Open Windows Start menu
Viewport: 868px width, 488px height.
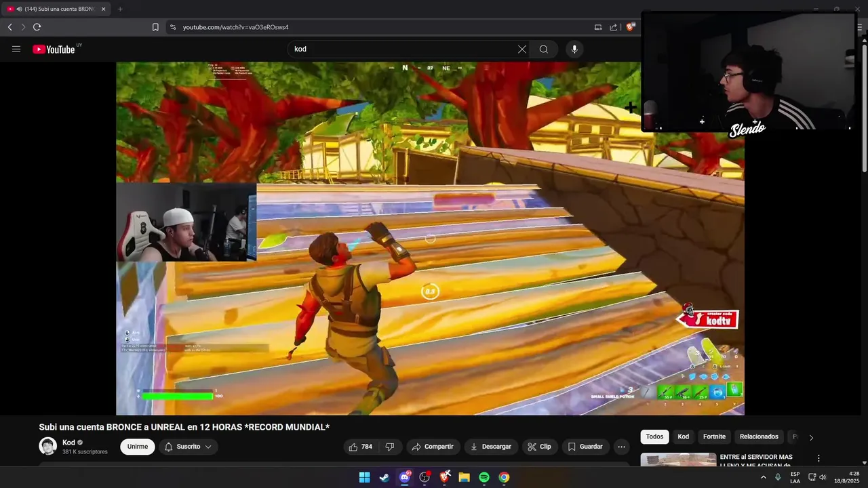(364, 477)
